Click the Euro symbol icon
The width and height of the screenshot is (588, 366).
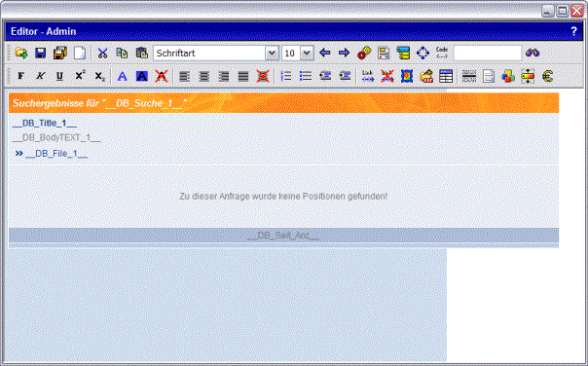pyautogui.click(x=547, y=77)
